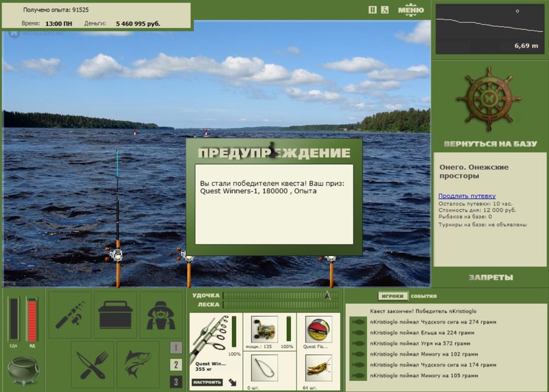The width and height of the screenshot is (549, 392).
Task: Click the red ЯД level bar
Action: coord(32,319)
